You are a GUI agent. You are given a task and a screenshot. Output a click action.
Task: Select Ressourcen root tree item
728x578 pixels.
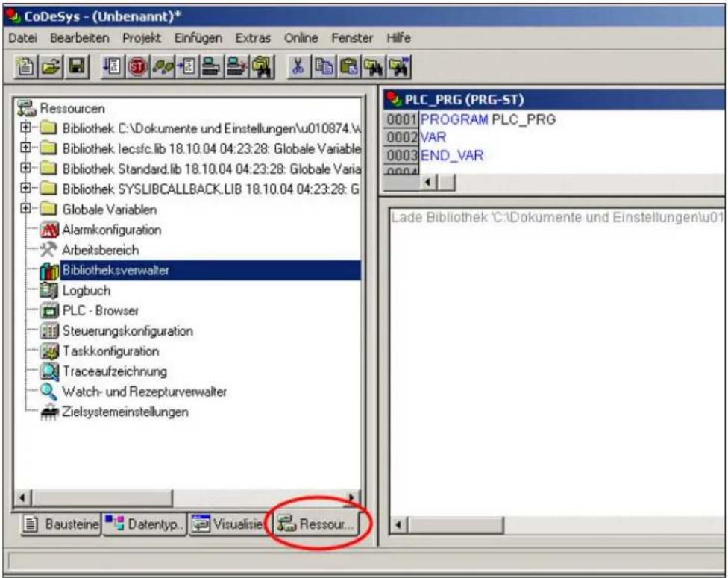tap(72, 109)
